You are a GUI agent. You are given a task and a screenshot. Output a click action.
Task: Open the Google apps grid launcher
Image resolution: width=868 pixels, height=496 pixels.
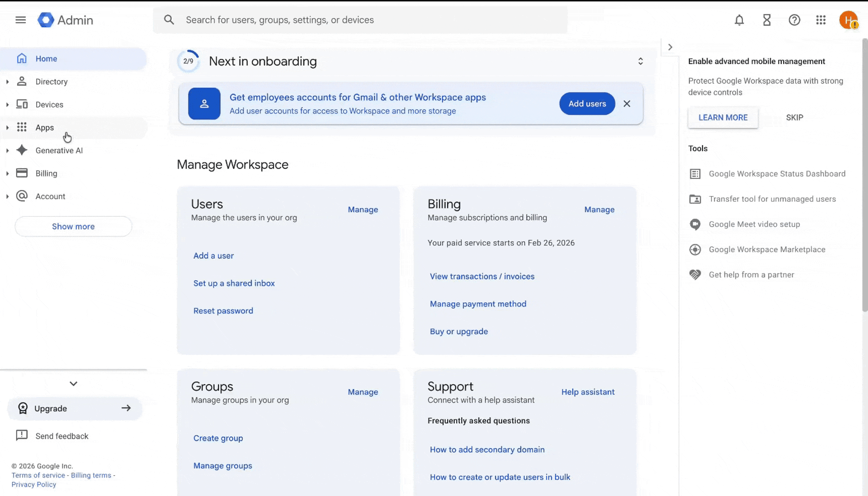(821, 20)
